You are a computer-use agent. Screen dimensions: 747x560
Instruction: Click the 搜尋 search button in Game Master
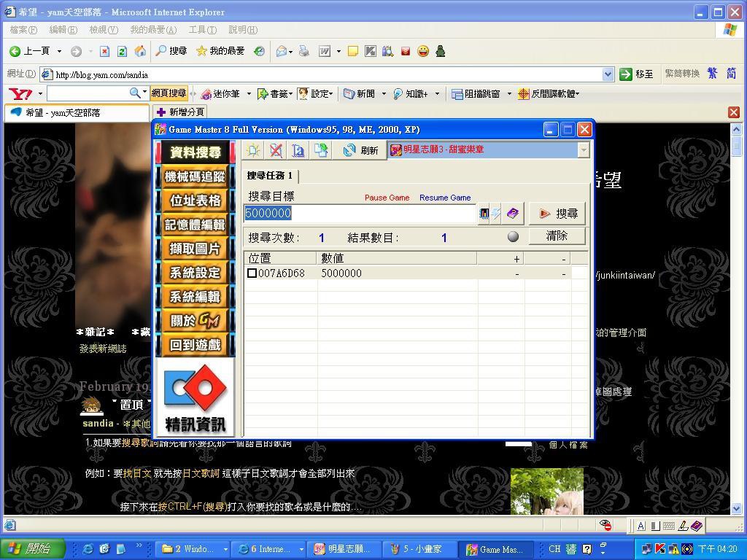pyautogui.click(x=557, y=214)
